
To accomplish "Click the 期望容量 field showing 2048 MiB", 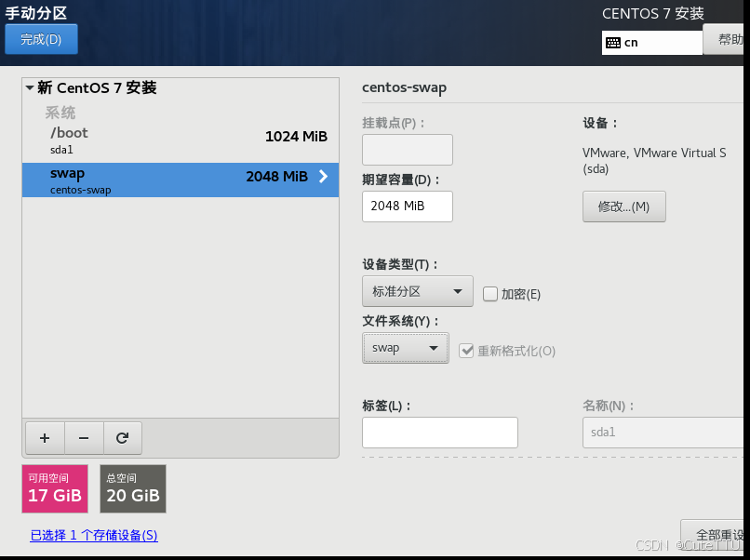I will tap(408, 207).
